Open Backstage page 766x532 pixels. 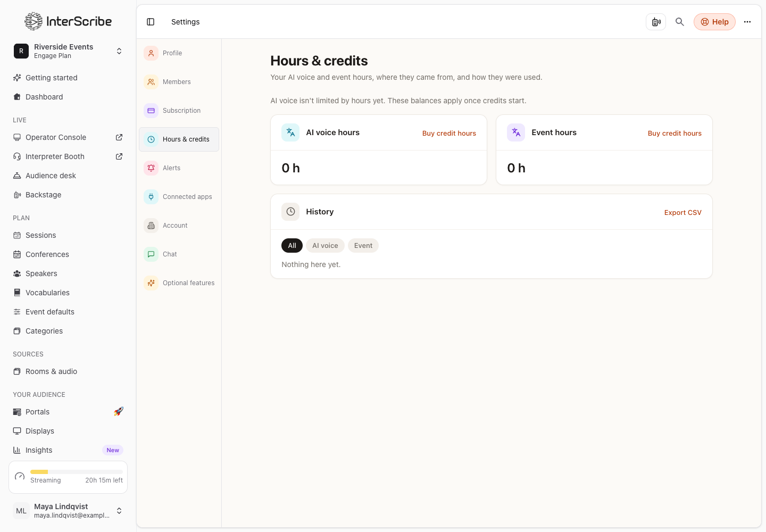point(68,195)
